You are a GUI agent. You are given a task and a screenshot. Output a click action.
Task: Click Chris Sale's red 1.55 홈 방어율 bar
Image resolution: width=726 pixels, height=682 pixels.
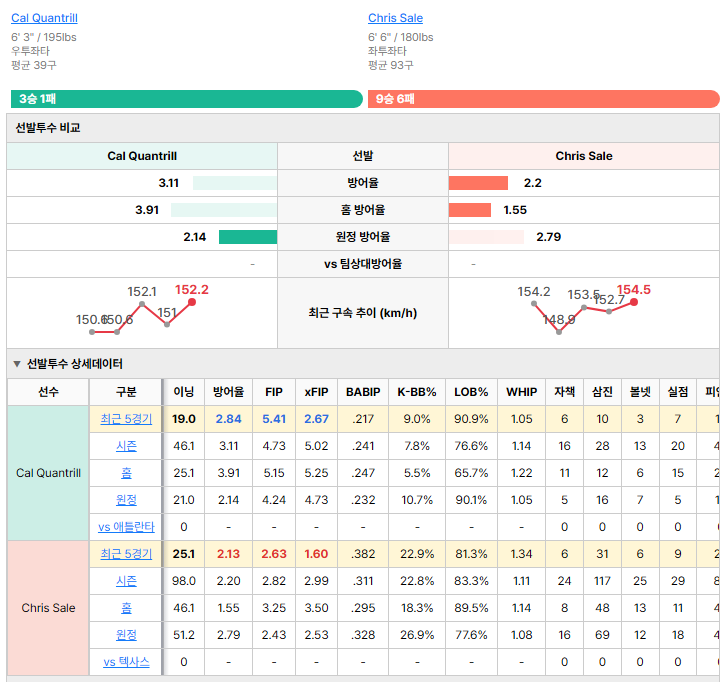pyautogui.click(x=470, y=210)
